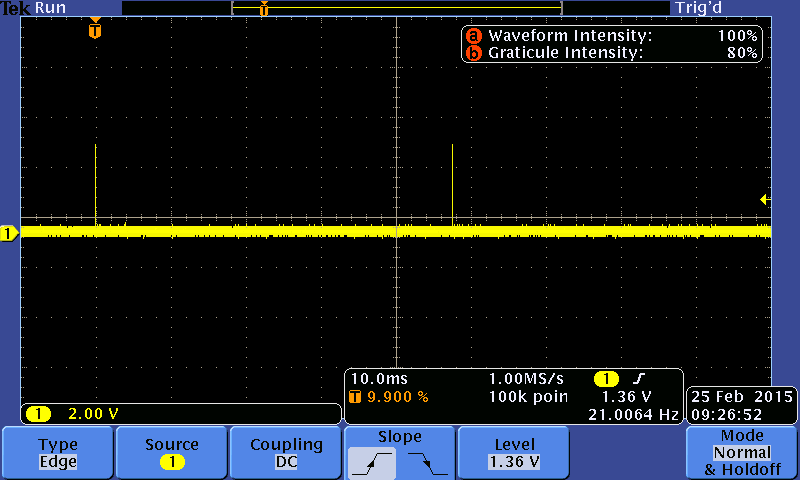The image size is (800, 480).
Task: Click the 100k points record length readout
Action: [x=528, y=397]
